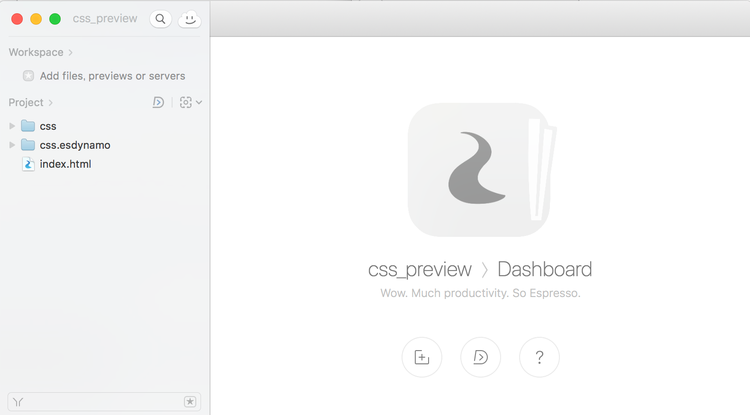Click the Dashboard breadcrumb title
The image size is (750, 415).
544,269
